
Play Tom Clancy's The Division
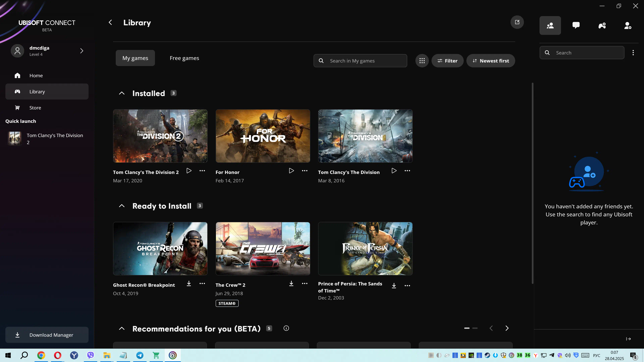(x=394, y=171)
